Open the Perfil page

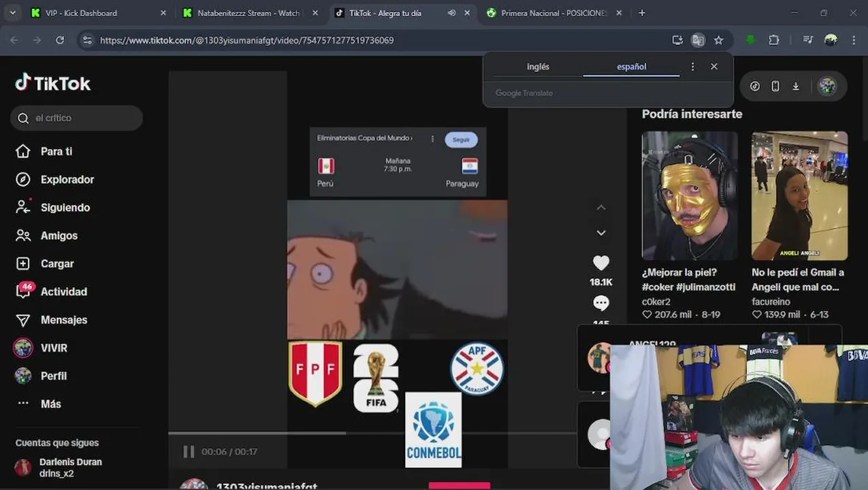coord(41,376)
